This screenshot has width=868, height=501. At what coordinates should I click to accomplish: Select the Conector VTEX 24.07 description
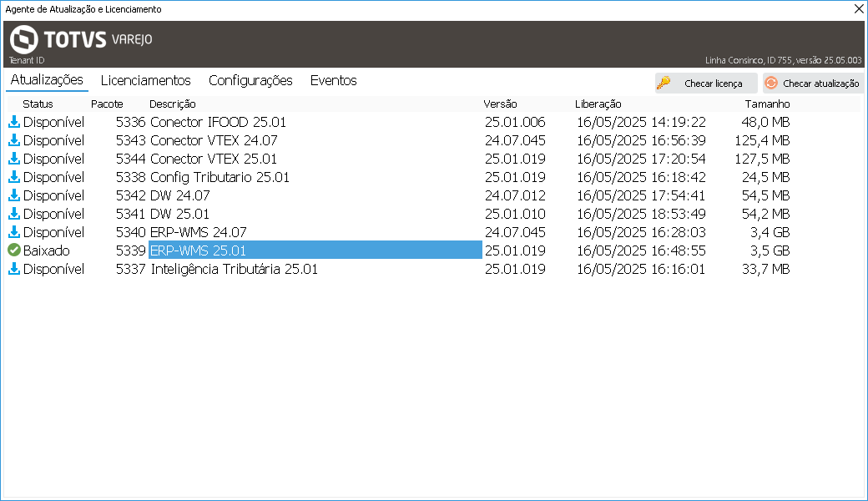coord(214,140)
